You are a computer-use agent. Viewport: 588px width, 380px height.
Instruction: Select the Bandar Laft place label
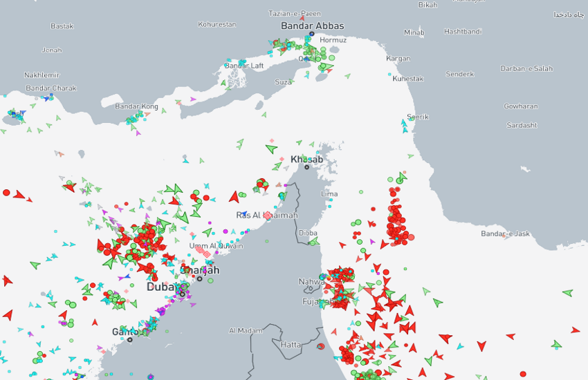(244, 66)
